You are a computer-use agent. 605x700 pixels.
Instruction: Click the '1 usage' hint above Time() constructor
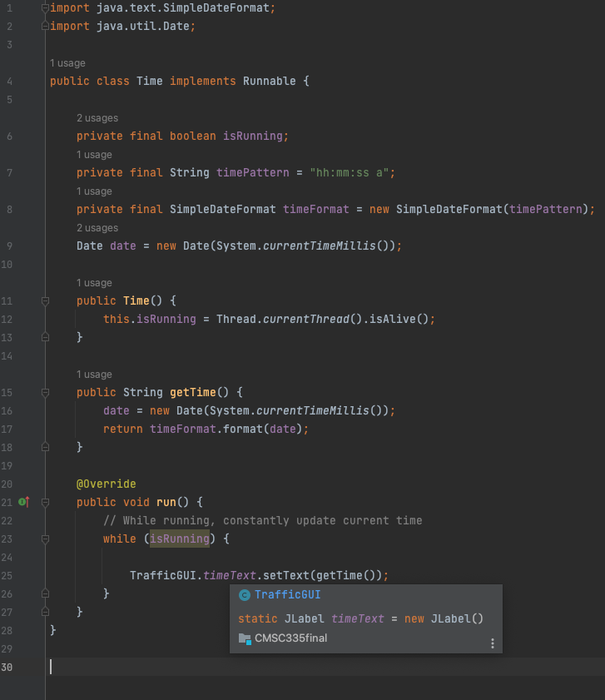pos(94,283)
